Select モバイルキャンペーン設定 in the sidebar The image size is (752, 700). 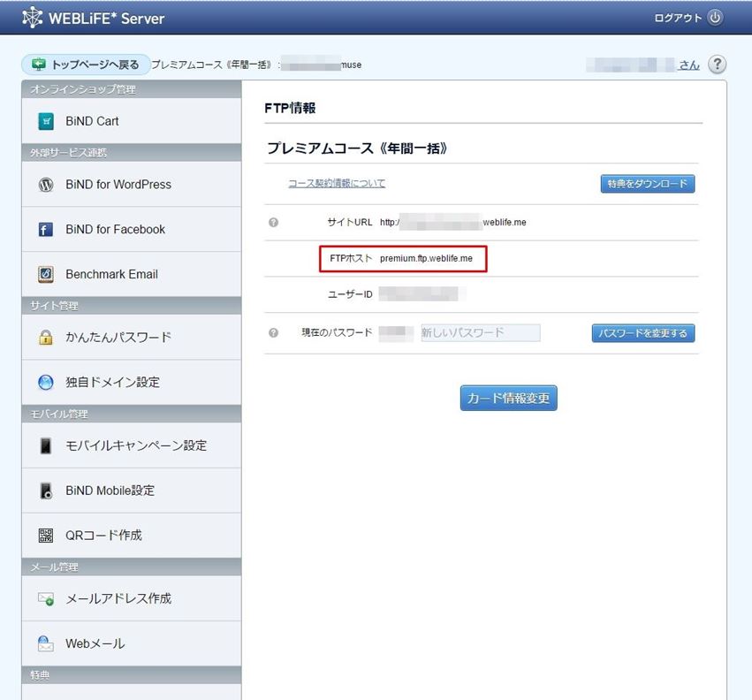[x=132, y=445]
